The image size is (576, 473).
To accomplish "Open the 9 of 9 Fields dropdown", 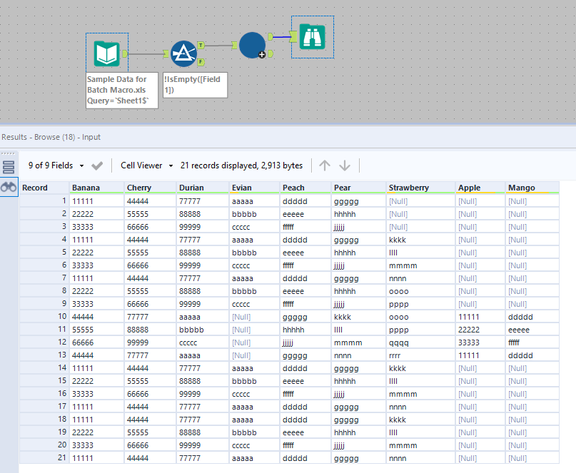I will point(56,166).
